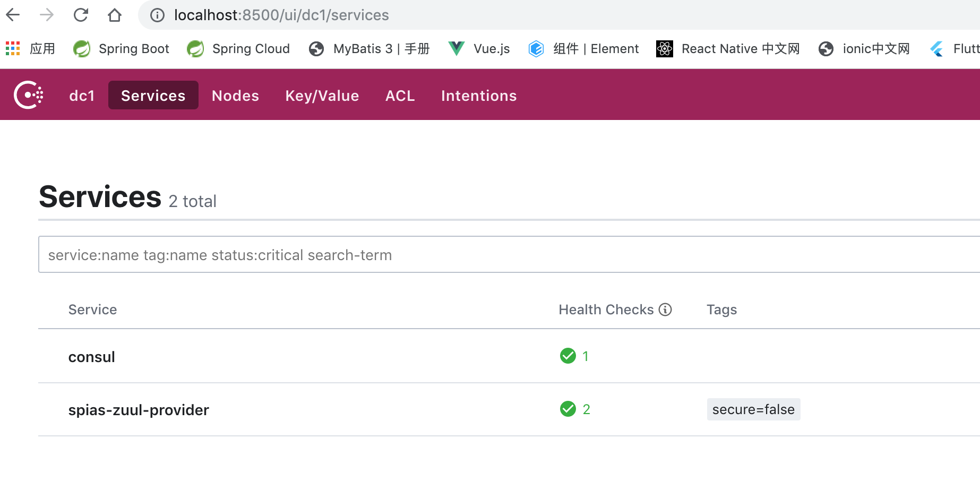
Task: Open MyBatis 3 bookmark
Action: click(x=369, y=48)
